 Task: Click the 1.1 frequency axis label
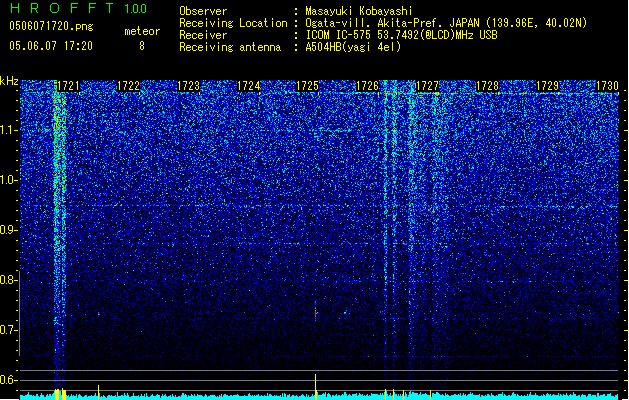tap(8, 130)
